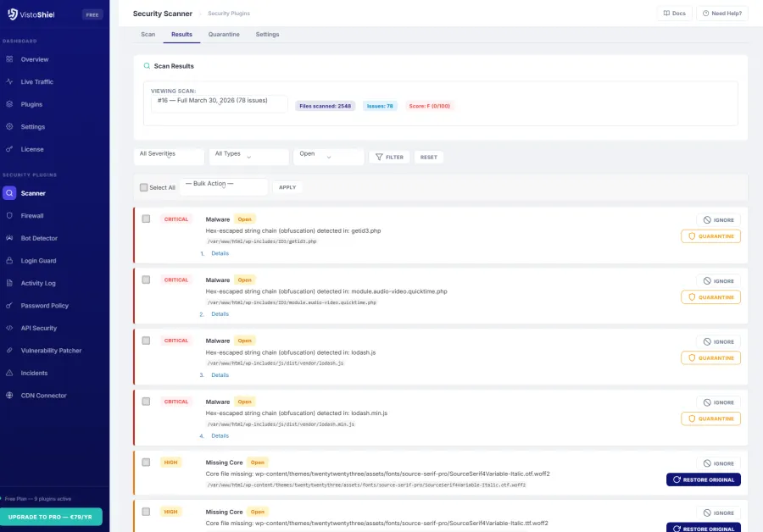Open the Scan tab
The width and height of the screenshot is (763, 532).
pos(148,35)
